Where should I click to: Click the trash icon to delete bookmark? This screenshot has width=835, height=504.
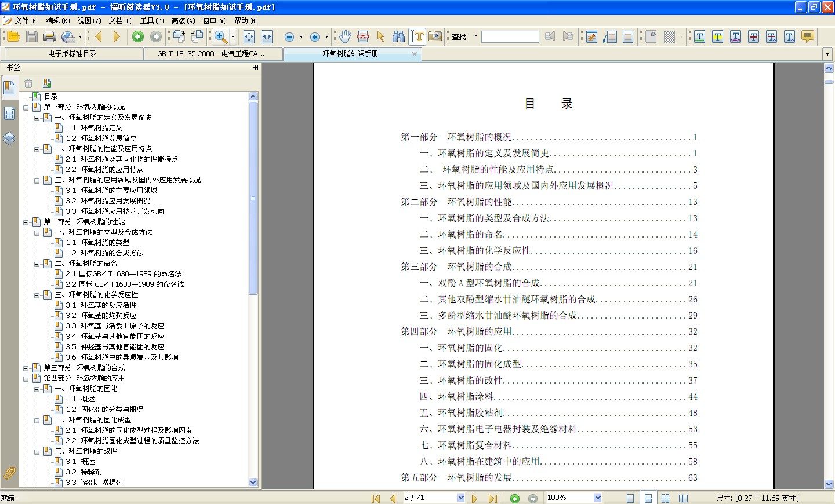(x=28, y=83)
